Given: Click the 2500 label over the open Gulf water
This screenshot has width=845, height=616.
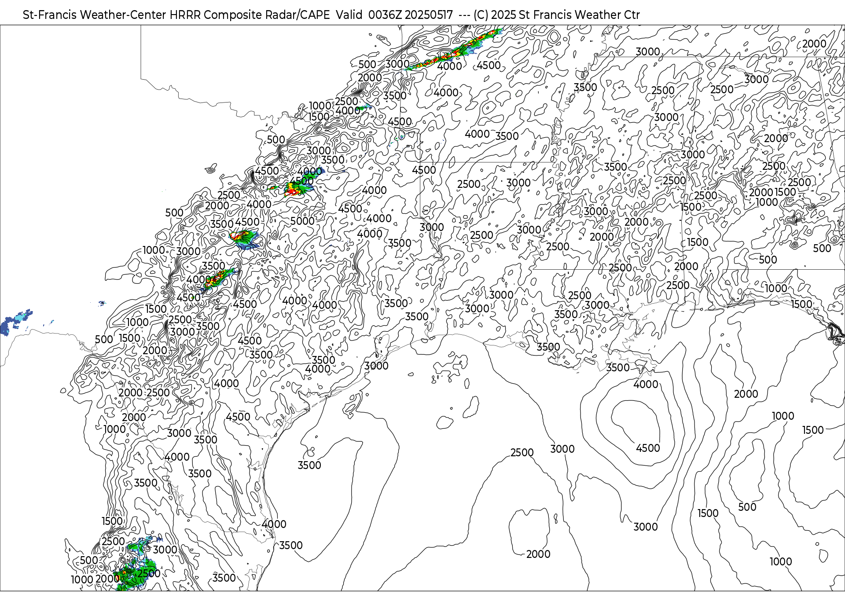Looking at the screenshot, I should 522,452.
